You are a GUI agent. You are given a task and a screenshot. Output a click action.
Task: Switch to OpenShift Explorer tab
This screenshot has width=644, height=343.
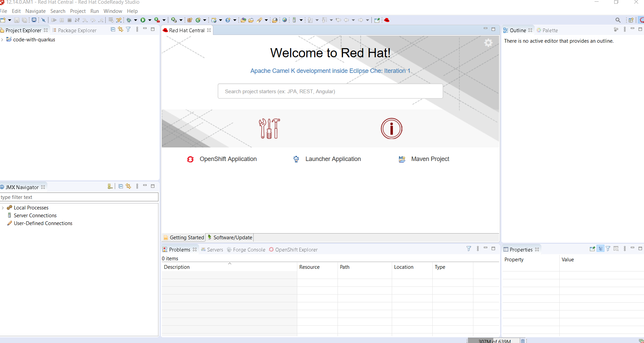coord(293,250)
